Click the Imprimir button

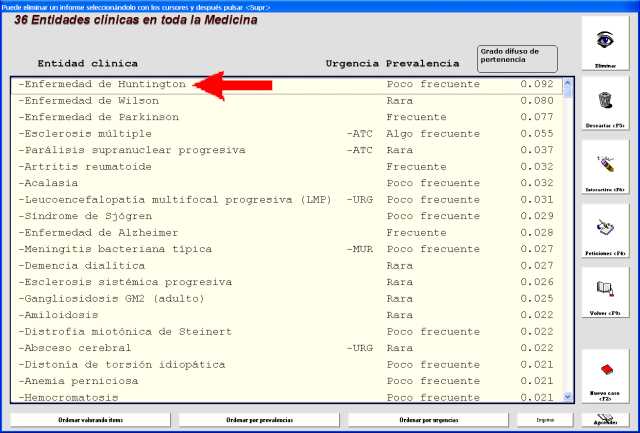tap(545, 420)
